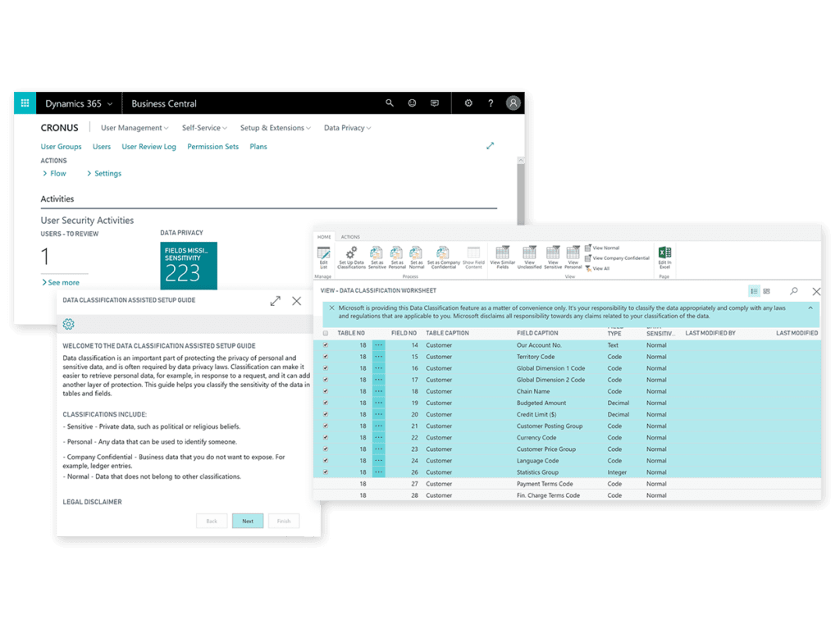Image resolution: width=840 pixels, height=629 pixels.
Task: Open row menu dots for Language Code row
Action: pyautogui.click(x=379, y=461)
